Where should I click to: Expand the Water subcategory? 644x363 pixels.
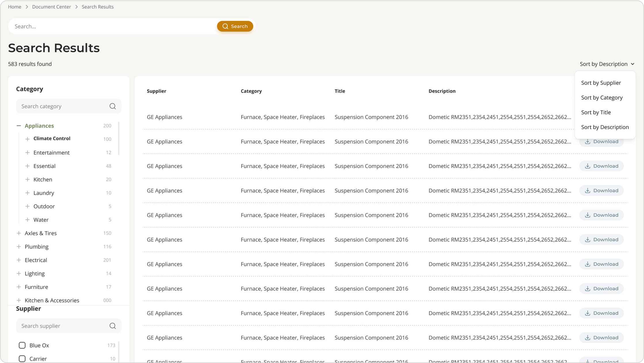click(27, 220)
